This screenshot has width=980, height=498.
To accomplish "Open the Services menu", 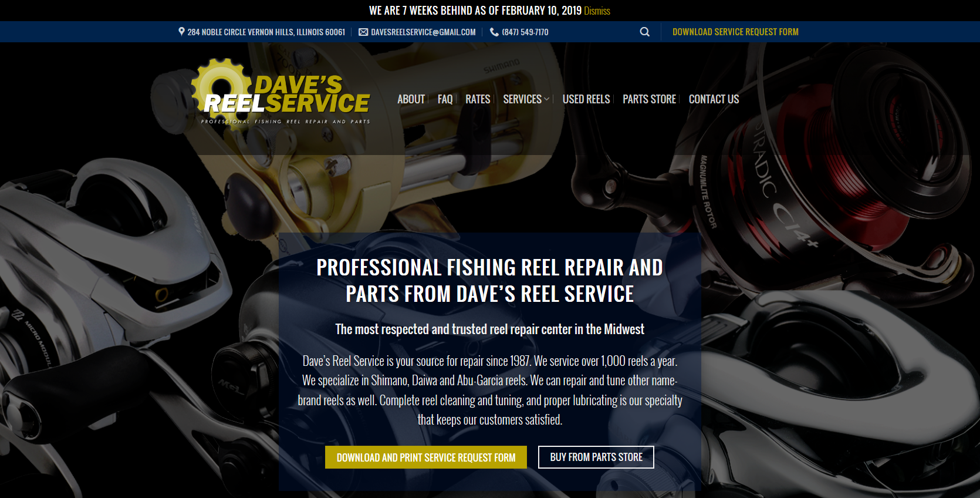I will click(522, 99).
